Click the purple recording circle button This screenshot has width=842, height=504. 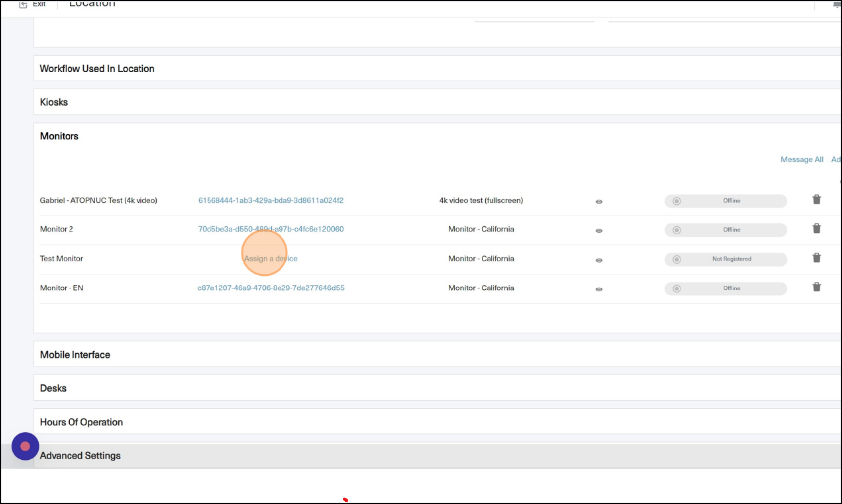tap(25, 446)
